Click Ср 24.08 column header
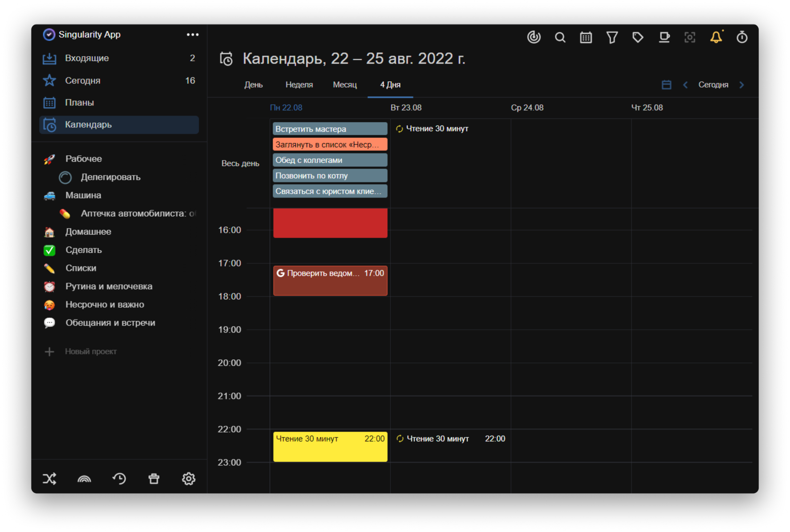 tap(527, 108)
